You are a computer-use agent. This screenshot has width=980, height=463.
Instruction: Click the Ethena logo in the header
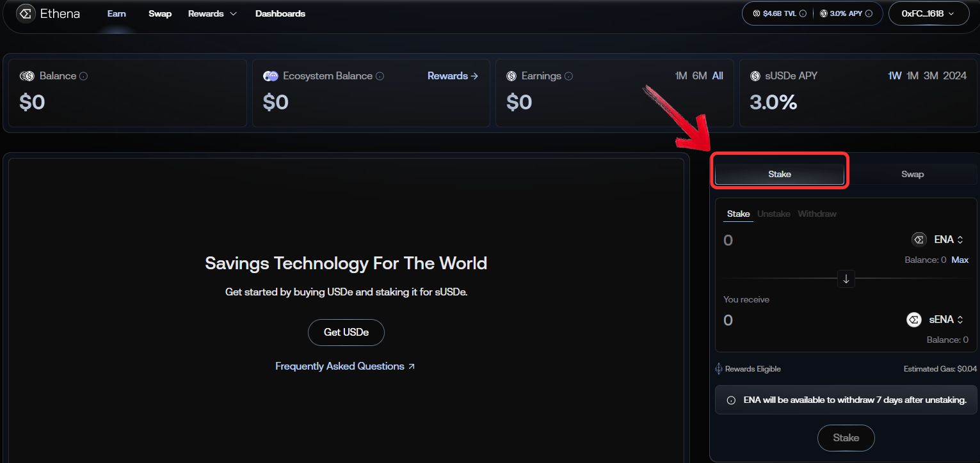[49, 13]
